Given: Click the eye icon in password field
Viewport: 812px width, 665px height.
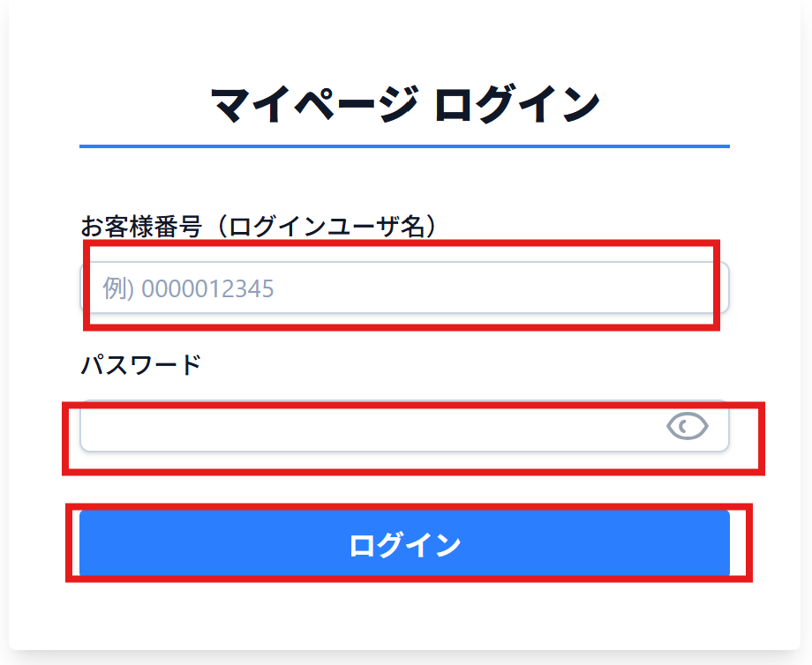Looking at the screenshot, I should point(688,427).
